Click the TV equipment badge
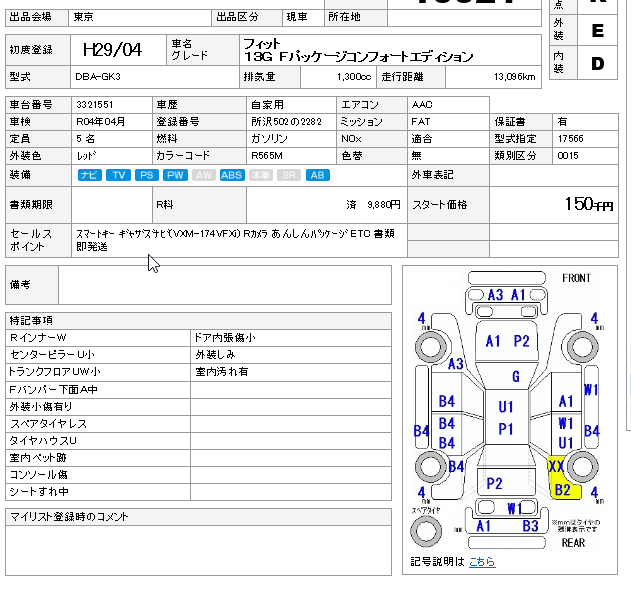Screen dimensions: 631x608 pos(118,175)
